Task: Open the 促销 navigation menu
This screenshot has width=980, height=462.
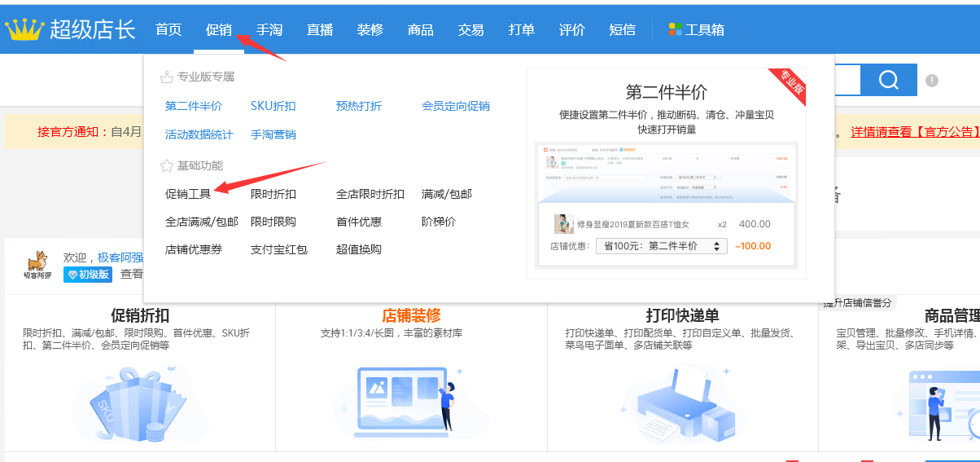Action: [219, 29]
